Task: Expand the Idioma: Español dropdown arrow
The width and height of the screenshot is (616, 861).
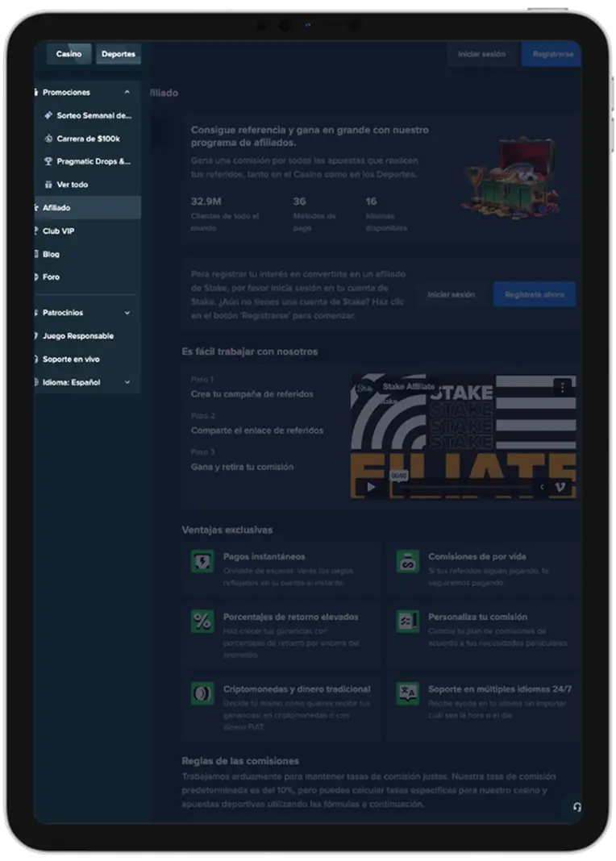Action: pos(127,382)
